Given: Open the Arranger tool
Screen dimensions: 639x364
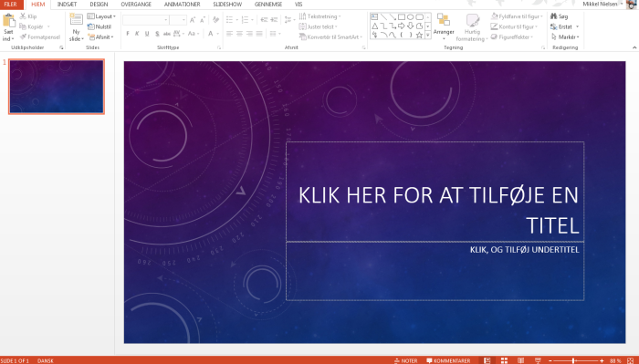Looking at the screenshot, I should click(x=444, y=26).
